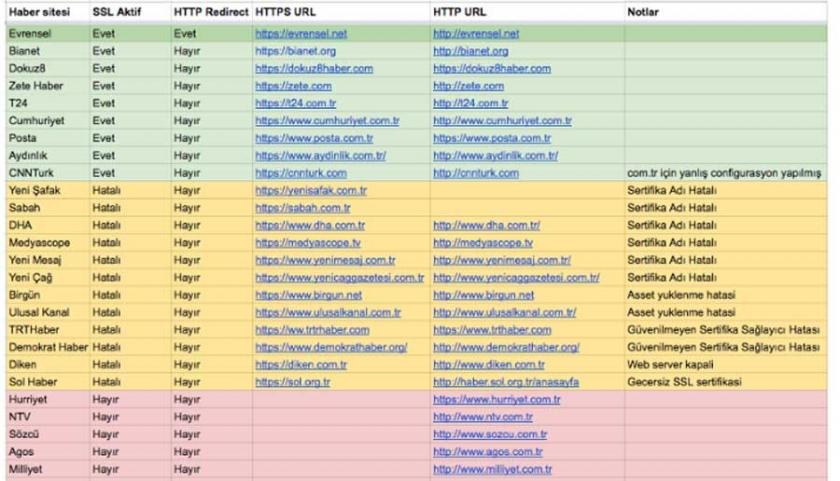This screenshot has height=481, width=840.
Task: Click the http://bianet.org HTTP link
Action: coord(470,50)
